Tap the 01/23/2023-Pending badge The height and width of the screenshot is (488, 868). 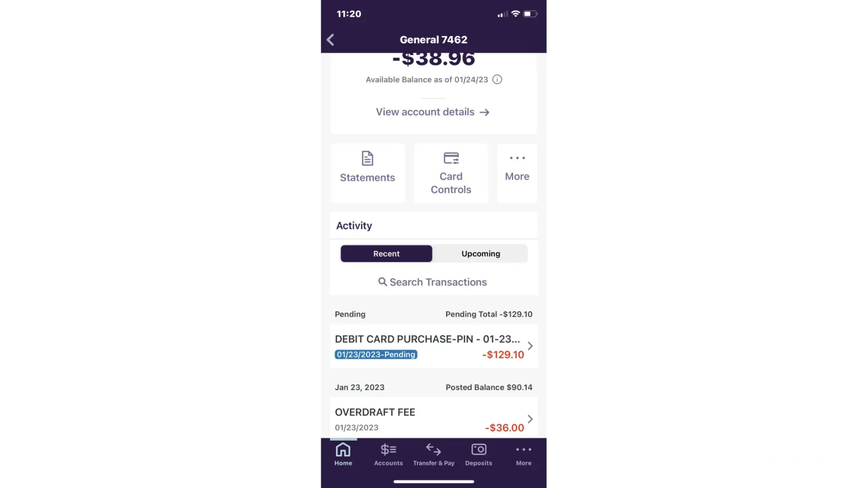[376, 355]
